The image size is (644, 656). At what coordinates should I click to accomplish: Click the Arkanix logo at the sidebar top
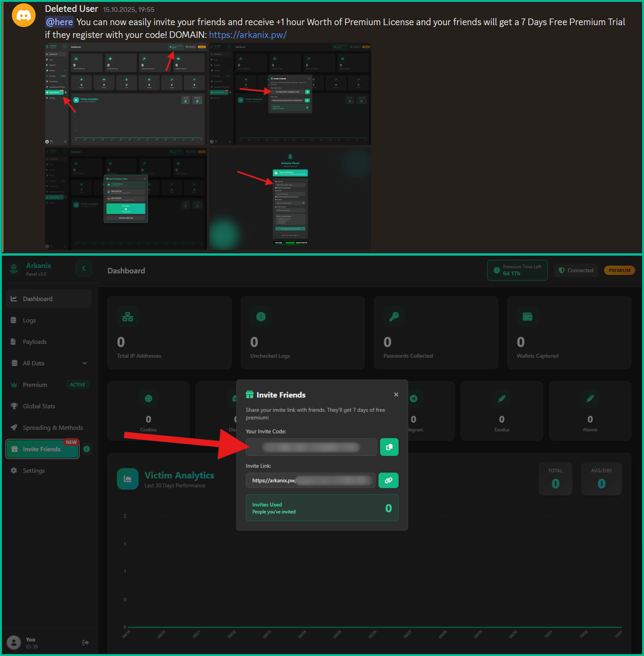(13, 268)
